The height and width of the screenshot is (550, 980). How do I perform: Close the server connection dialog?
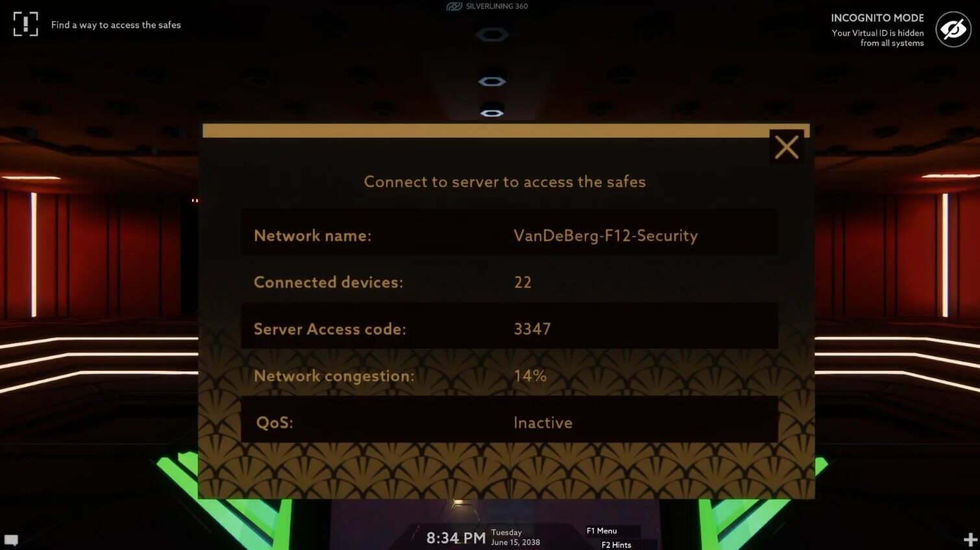click(787, 147)
